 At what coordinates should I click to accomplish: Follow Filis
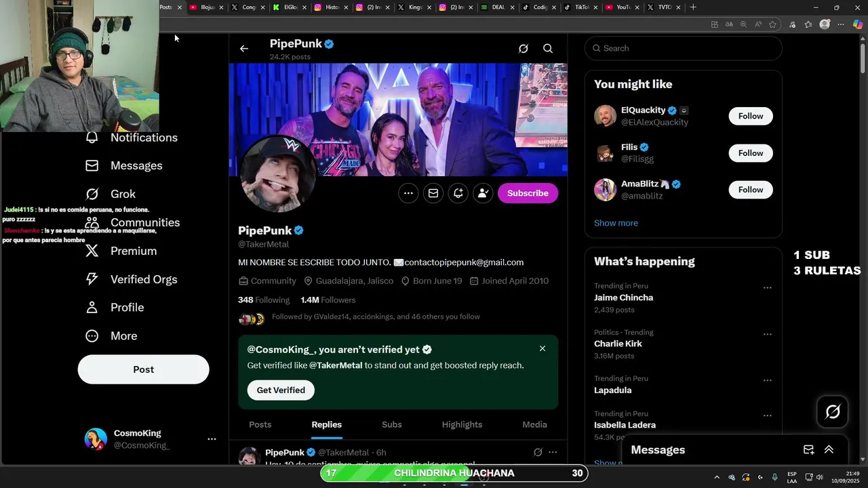pos(751,153)
